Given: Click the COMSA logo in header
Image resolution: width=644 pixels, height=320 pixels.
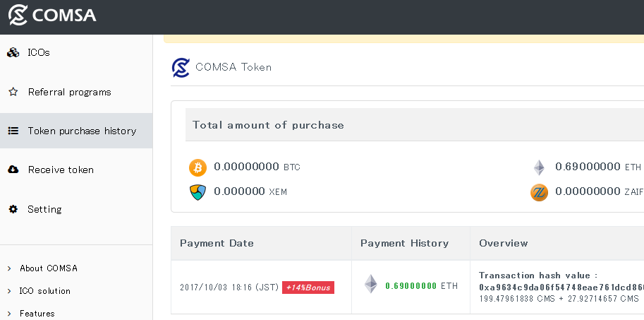Looking at the screenshot, I should (x=52, y=15).
